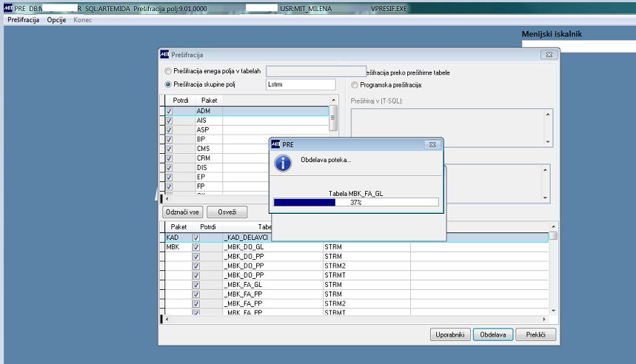Click the _MBK_DO_GL table name cell

click(x=272, y=247)
